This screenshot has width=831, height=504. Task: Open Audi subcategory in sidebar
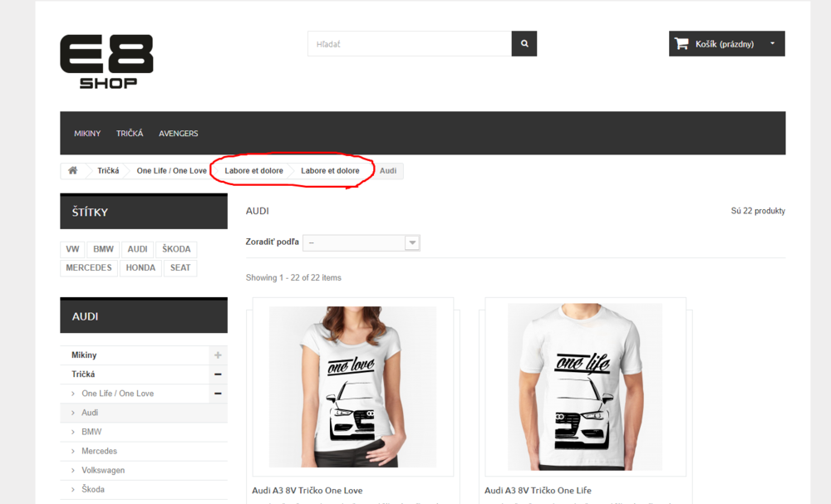pyautogui.click(x=90, y=413)
